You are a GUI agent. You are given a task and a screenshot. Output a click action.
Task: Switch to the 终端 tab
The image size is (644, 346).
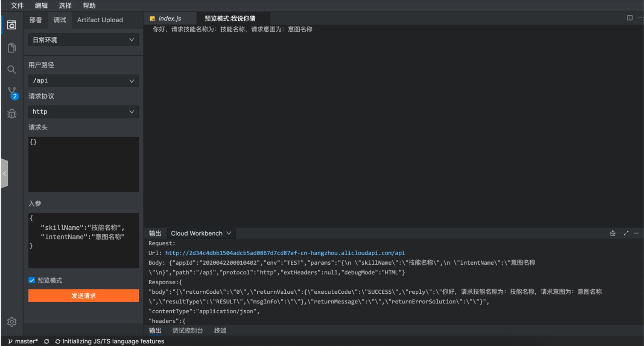point(220,331)
